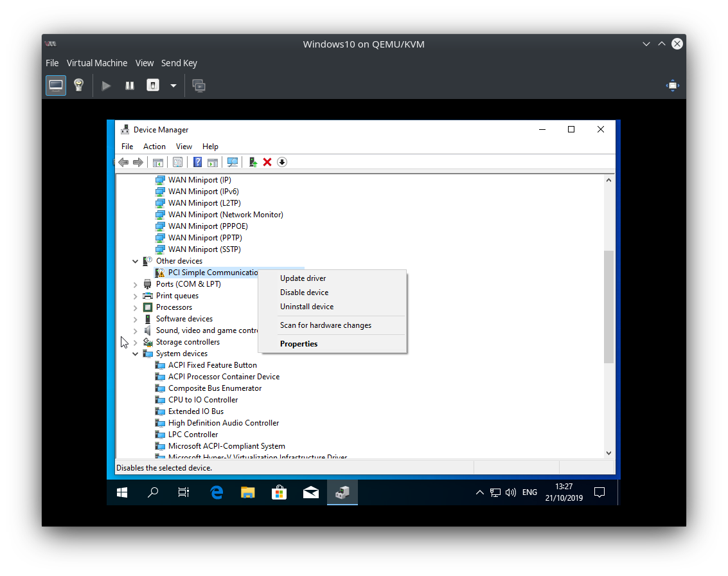Open the Virtual Machine menu
This screenshot has width=728, height=576.
97,63
